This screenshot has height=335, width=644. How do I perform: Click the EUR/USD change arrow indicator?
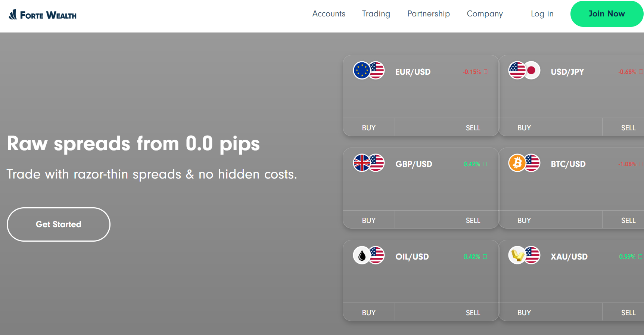(x=485, y=72)
